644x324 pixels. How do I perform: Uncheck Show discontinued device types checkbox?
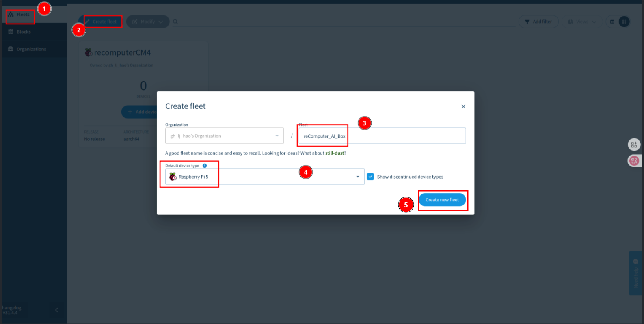(370, 177)
